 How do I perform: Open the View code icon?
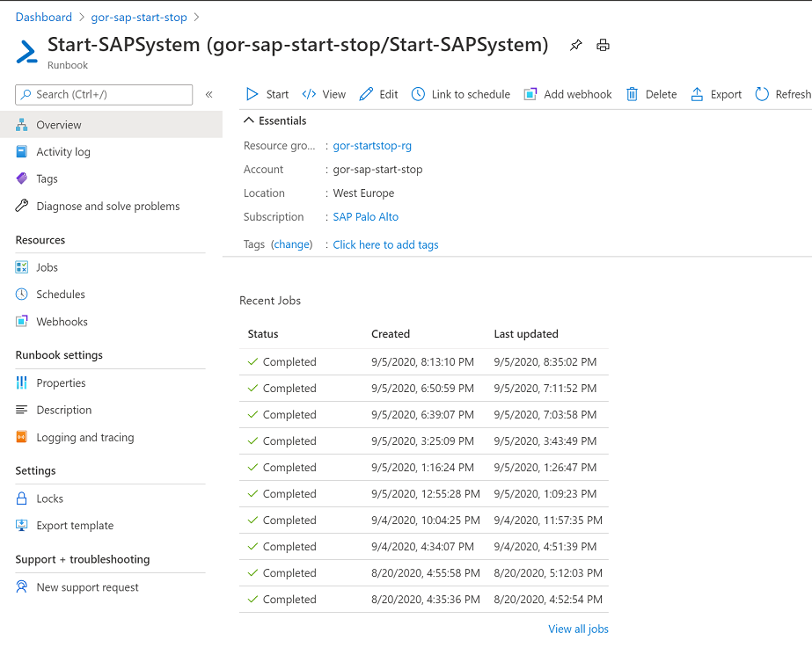pos(309,94)
